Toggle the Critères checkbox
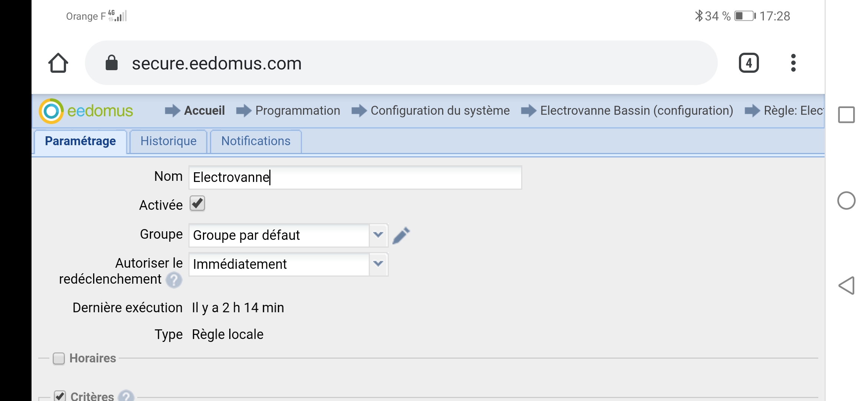 click(x=60, y=396)
